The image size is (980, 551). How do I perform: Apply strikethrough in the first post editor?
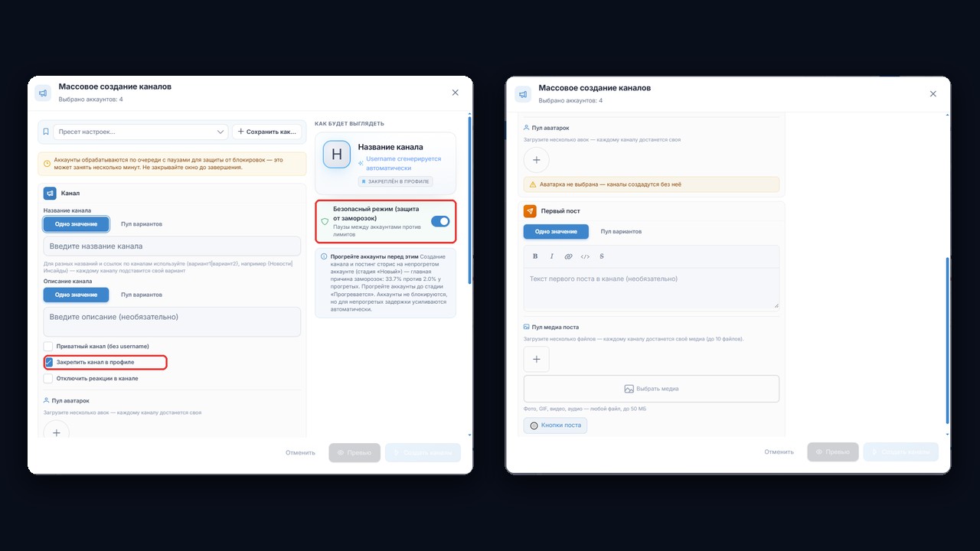tap(602, 256)
